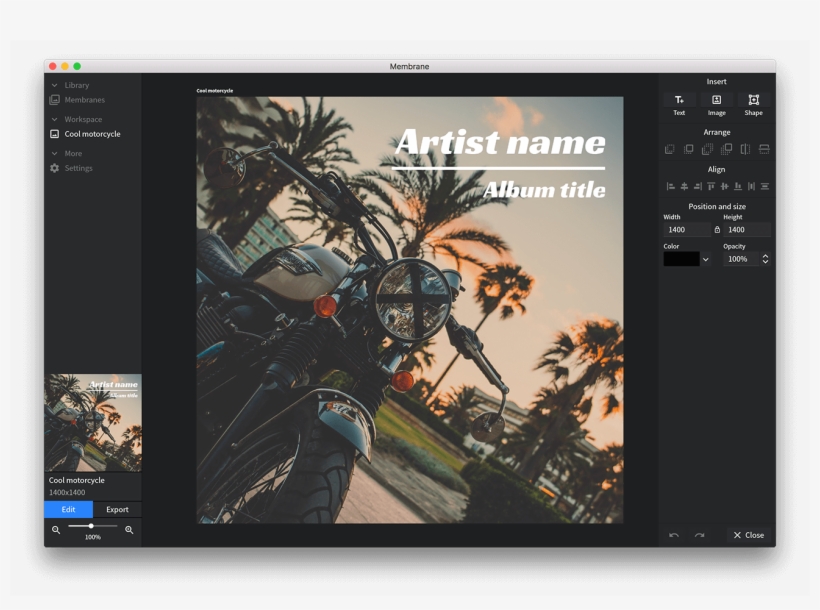Switch to the Edit tab

(69, 510)
